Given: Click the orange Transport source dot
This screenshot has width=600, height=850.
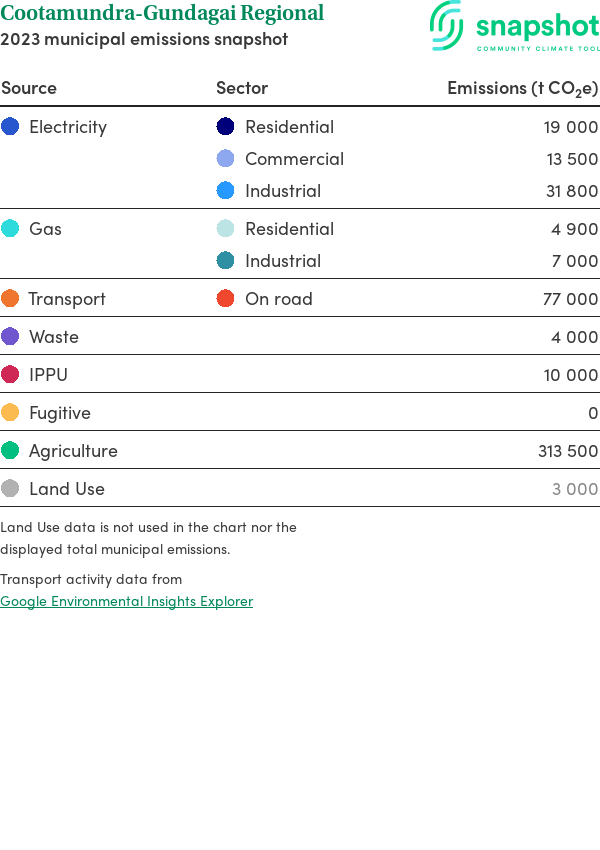Looking at the screenshot, I should tap(10, 299).
